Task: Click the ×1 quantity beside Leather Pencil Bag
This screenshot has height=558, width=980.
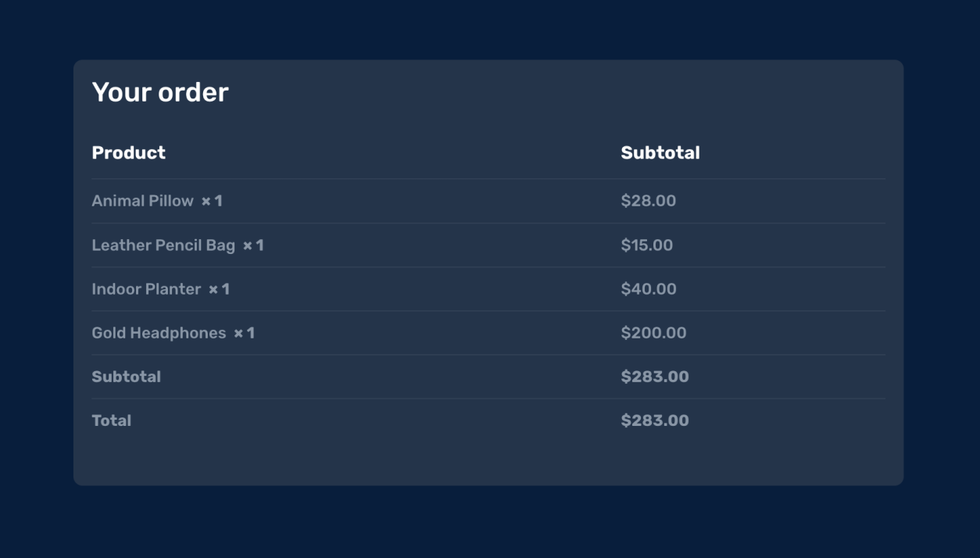Action: coord(253,245)
